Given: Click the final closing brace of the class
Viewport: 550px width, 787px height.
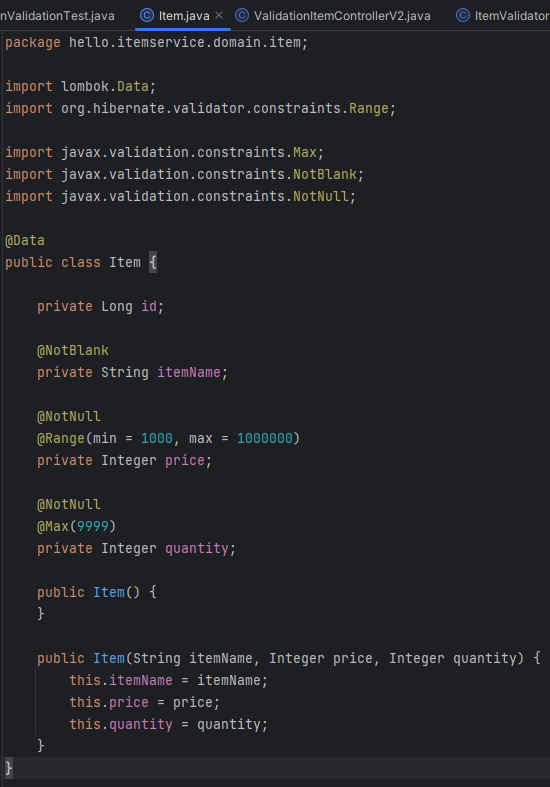Looking at the screenshot, I should 9,768.
